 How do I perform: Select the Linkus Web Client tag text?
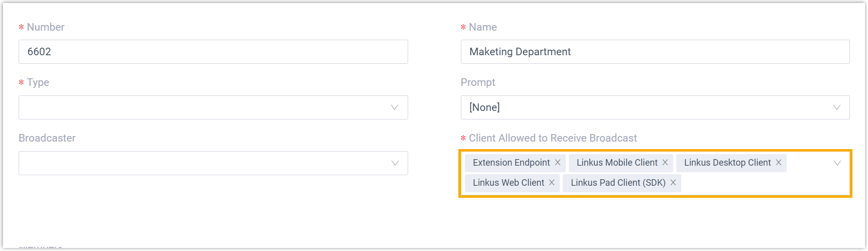tap(508, 183)
